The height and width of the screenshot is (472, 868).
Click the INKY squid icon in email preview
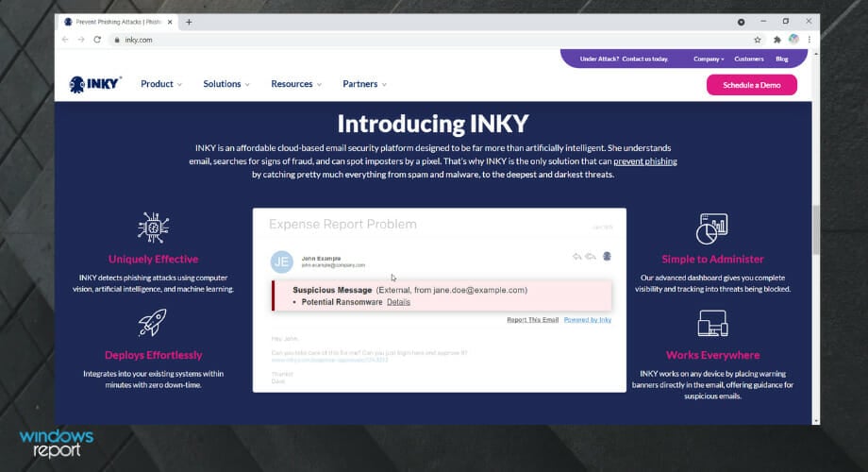pyautogui.click(x=607, y=256)
